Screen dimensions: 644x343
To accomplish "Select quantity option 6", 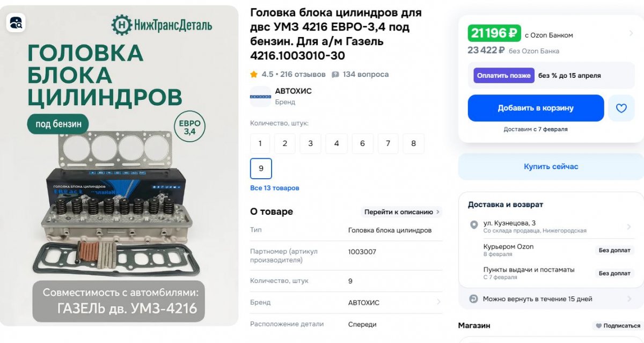I will click(x=362, y=144).
